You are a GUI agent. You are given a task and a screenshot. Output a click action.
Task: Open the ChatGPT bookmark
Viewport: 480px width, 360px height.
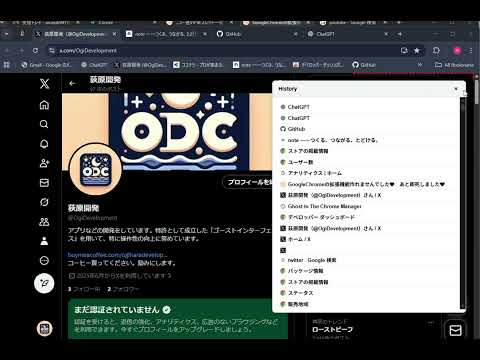(94, 65)
